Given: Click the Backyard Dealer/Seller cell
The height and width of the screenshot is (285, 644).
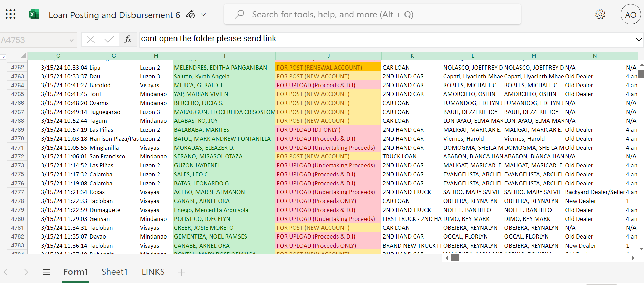Looking at the screenshot, I should [x=595, y=192].
